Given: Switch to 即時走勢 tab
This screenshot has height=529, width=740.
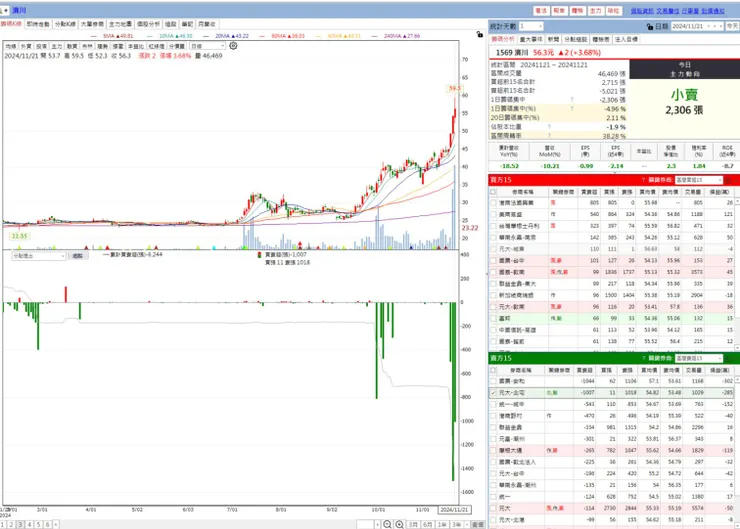Looking at the screenshot, I should pyautogui.click(x=38, y=24).
